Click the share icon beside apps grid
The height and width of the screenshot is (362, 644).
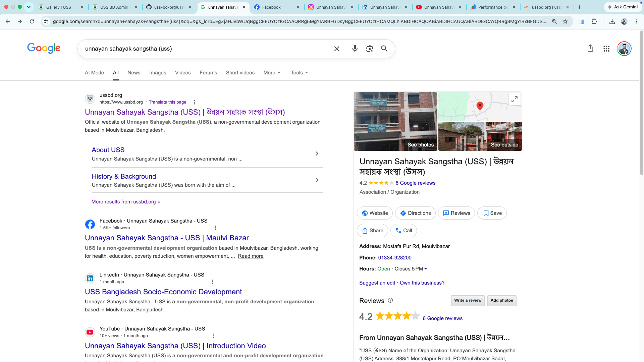pyautogui.click(x=590, y=49)
